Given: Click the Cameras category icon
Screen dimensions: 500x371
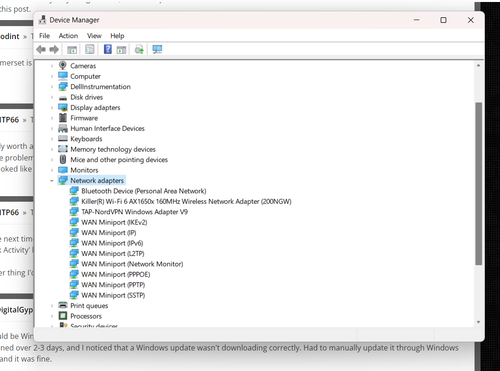Looking at the screenshot, I should tap(62, 66).
